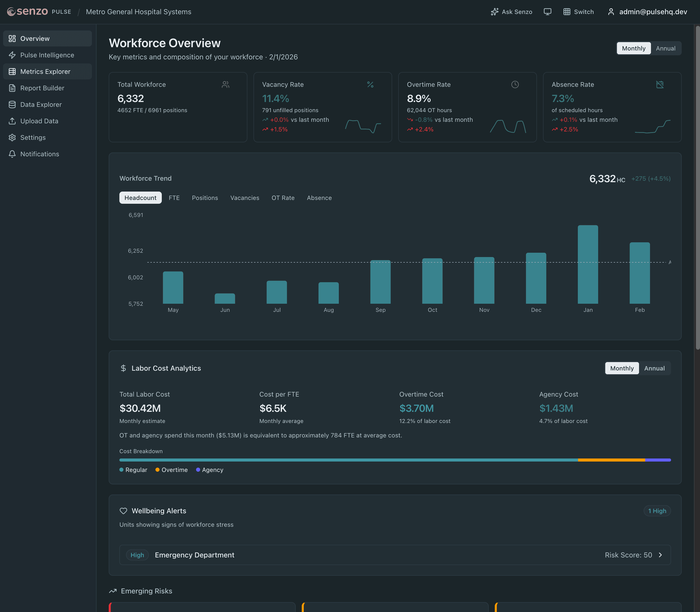Image resolution: width=700 pixels, height=612 pixels.
Task: Check Notifications via the bell icon
Action: click(12, 154)
